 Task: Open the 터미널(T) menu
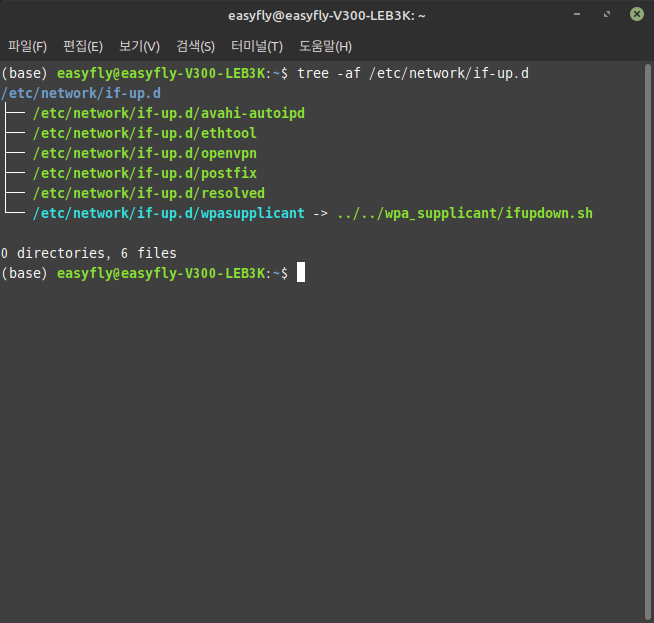[257, 46]
